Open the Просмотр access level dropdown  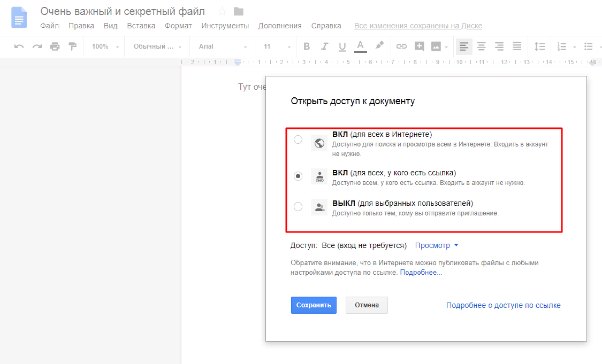pos(437,245)
